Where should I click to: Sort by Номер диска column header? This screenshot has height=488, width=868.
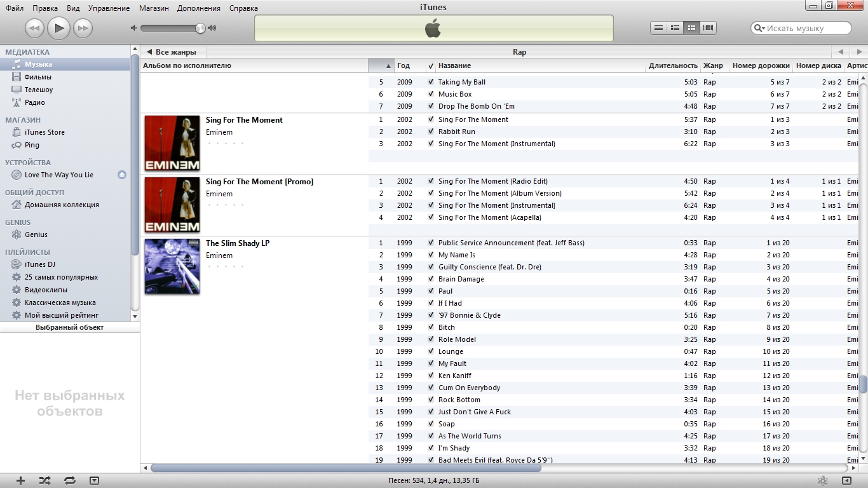[x=818, y=65]
